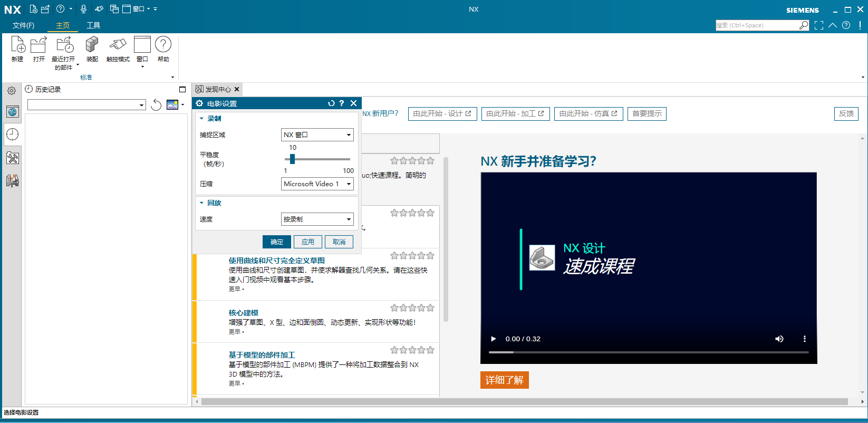
Task: Open the image view dropdown arrow in History
Action: (x=182, y=105)
